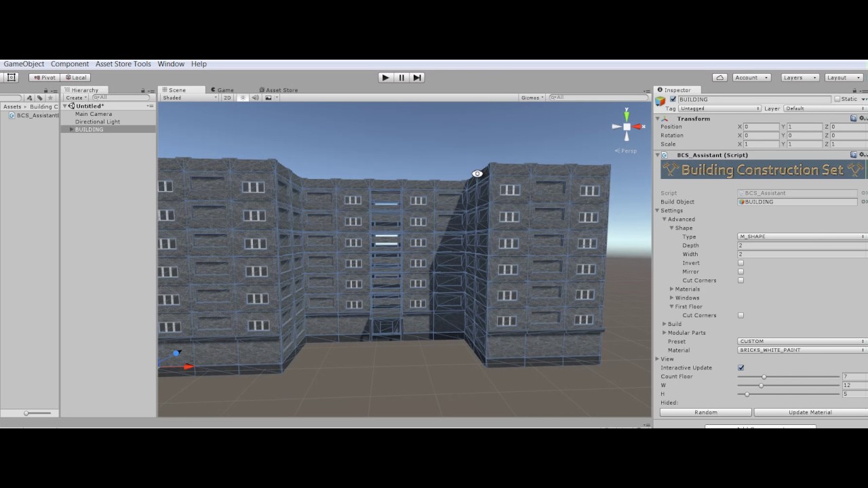Viewport: 868px width, 488px height.
Task: Toggle scene effects image icon
Action: tap(269, 98)
